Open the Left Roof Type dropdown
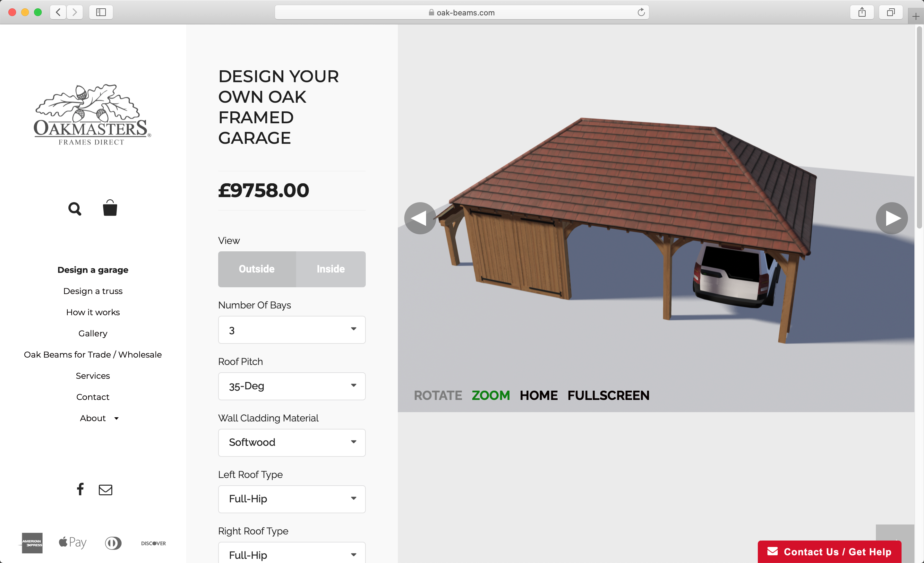Viewport: 924px width, 563px height. coord(292,499)
